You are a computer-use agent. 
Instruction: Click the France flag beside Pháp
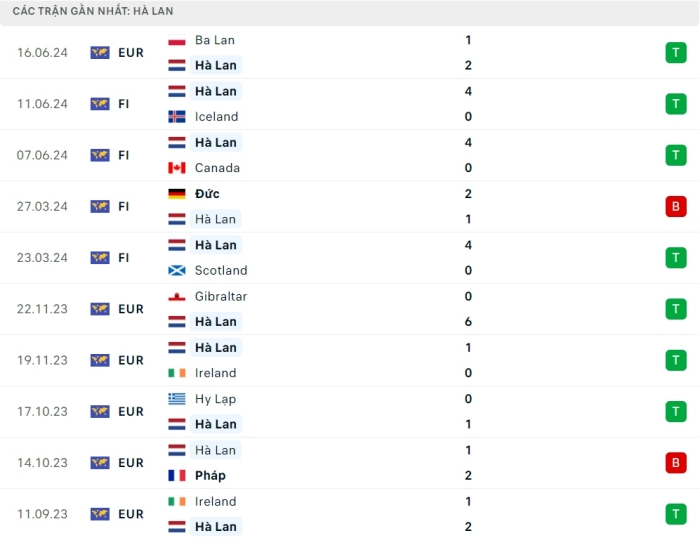click(x=177, y=476)
